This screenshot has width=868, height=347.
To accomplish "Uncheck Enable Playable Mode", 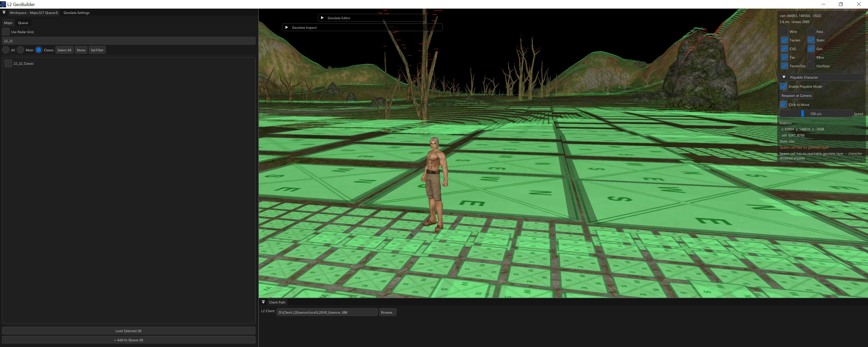I will click(x=783, y=86).
